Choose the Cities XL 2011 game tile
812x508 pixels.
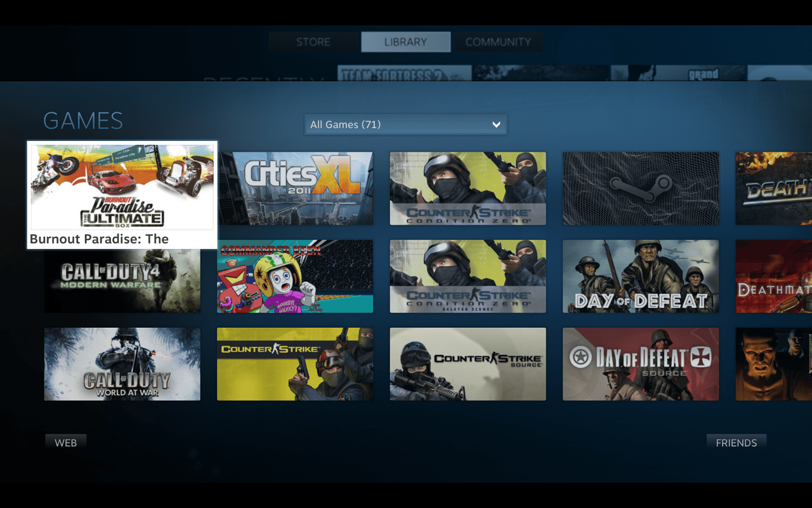[295, 188]
